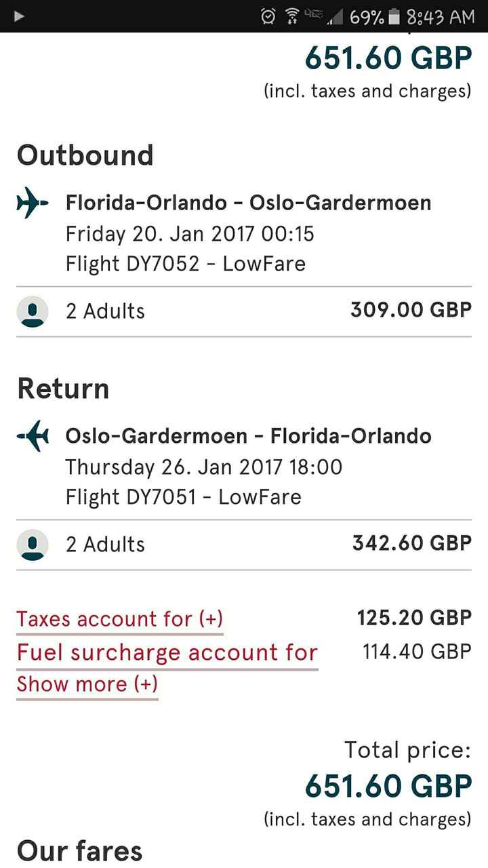Viewport: 488px width, 868px height.
Task: Tap the outbound flight airplane icon
Action: (x=33, y=203)
